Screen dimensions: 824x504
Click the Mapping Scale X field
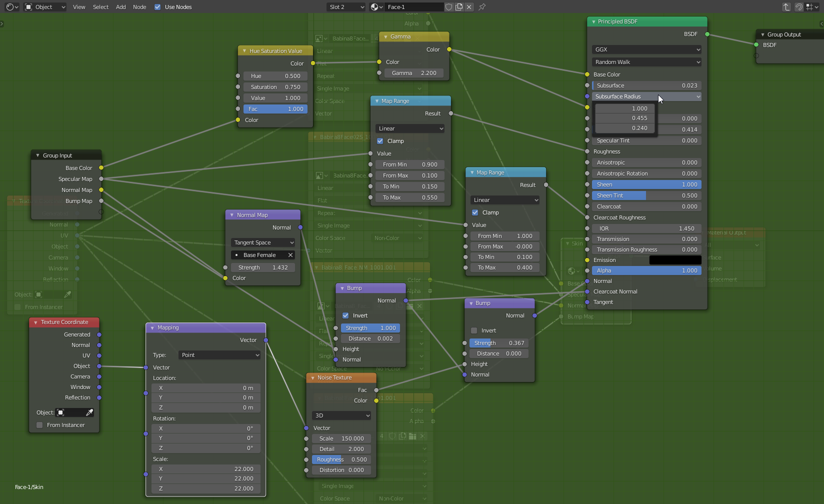(x=205, y=469)
